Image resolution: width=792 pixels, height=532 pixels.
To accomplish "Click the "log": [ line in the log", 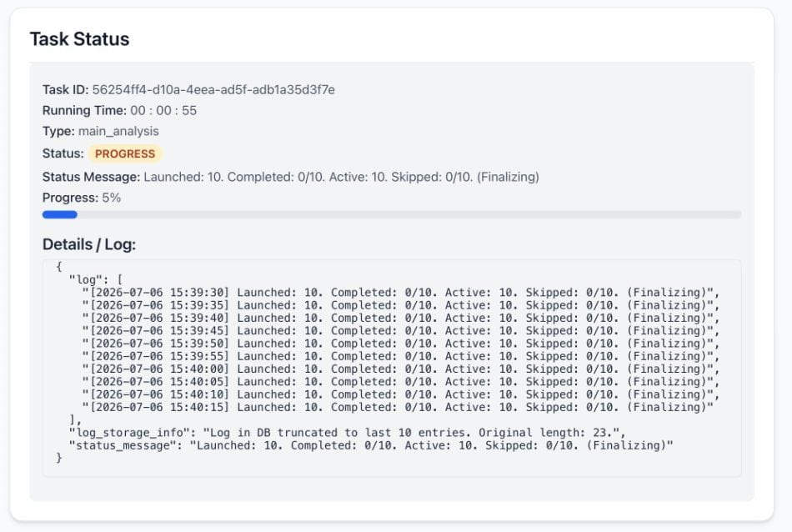I will tap(96, 279).
